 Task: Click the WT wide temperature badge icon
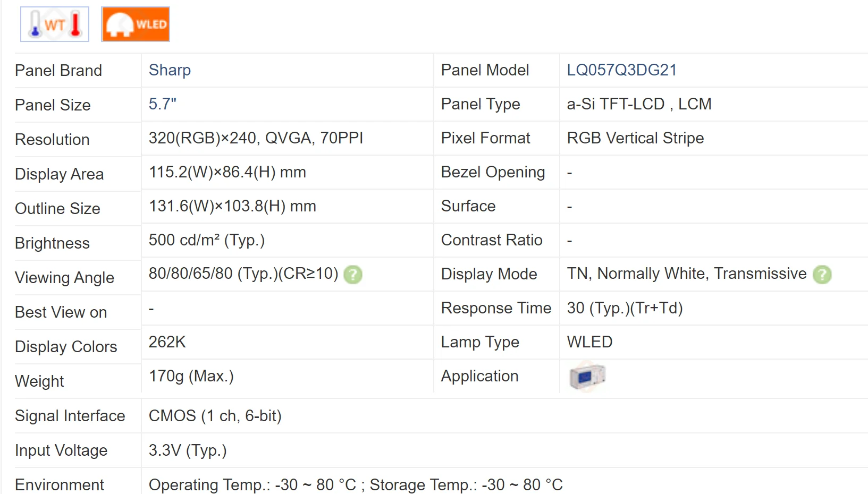click(54, 23)
